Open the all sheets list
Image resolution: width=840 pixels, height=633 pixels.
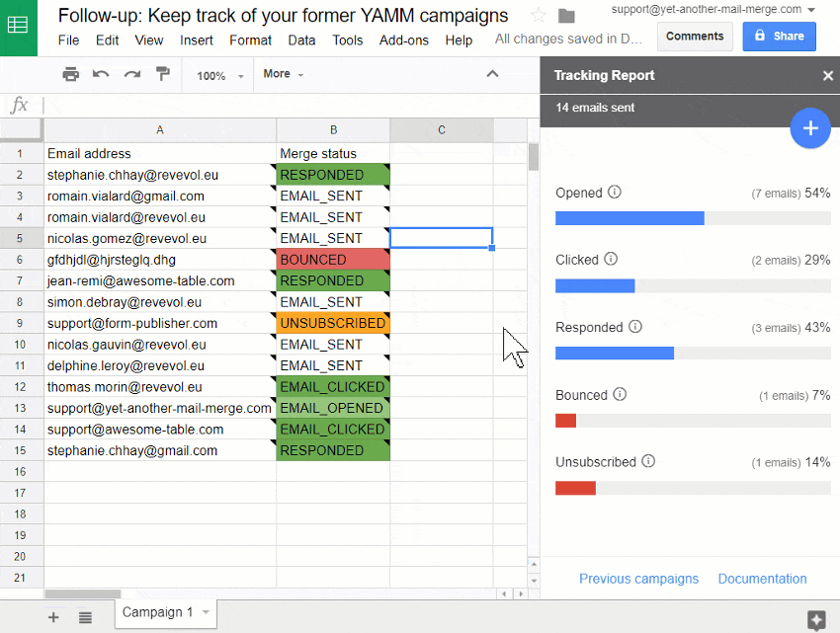point(85,617)
